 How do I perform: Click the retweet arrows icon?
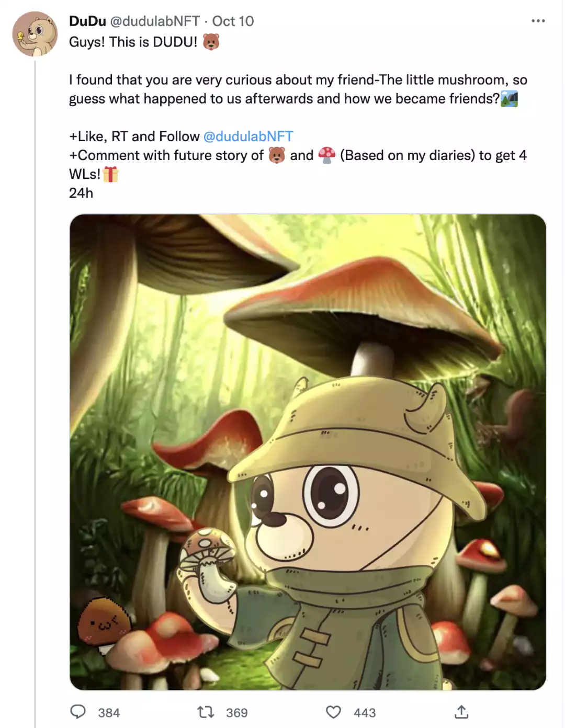click(206, 712)
